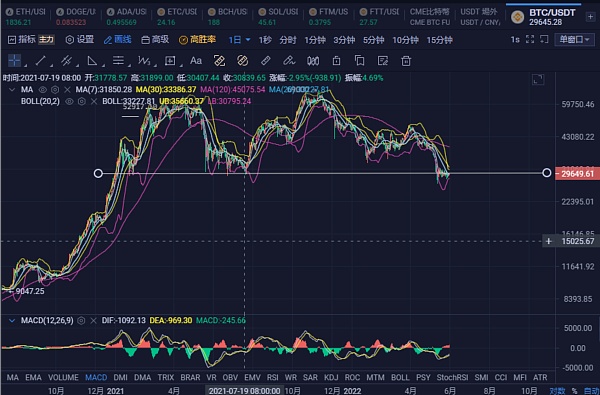The image size is (600, 395).
Task: Select the ruler measurement tool
Action: pyautogui.click(x=266, y=60)
